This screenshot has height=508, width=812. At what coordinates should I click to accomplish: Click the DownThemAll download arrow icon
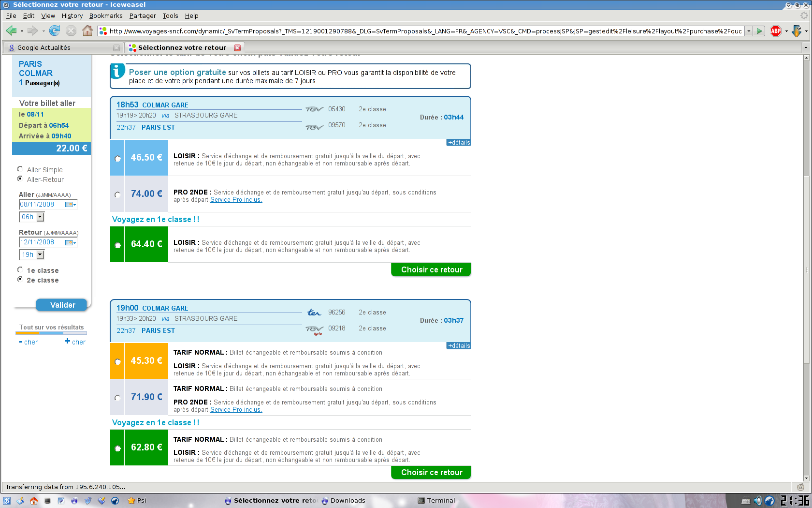pos(797,31)
